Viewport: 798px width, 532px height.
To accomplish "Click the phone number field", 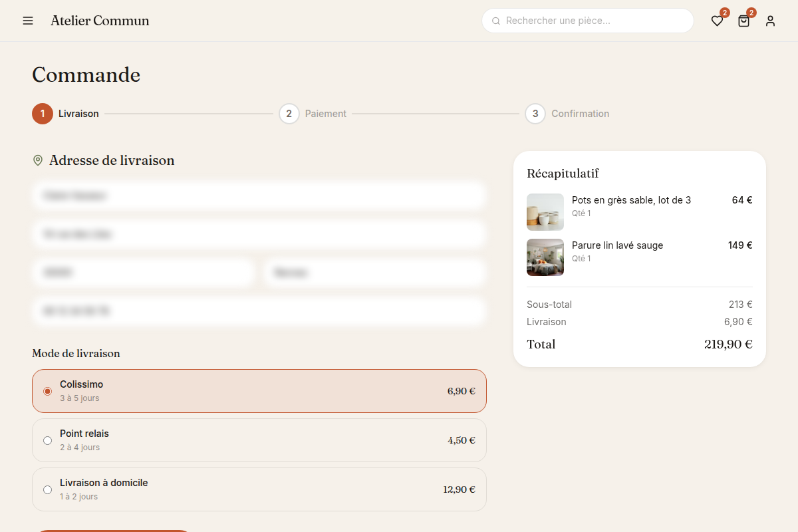I will click(x=259, y=311).
